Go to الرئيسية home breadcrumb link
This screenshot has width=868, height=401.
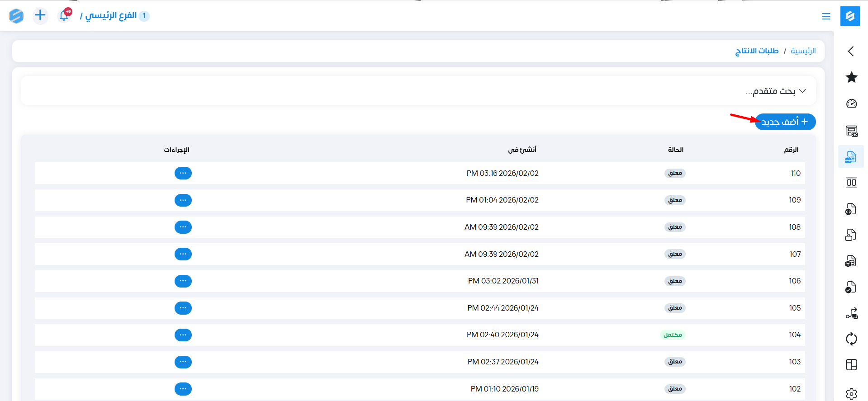[x=803, y=51]
